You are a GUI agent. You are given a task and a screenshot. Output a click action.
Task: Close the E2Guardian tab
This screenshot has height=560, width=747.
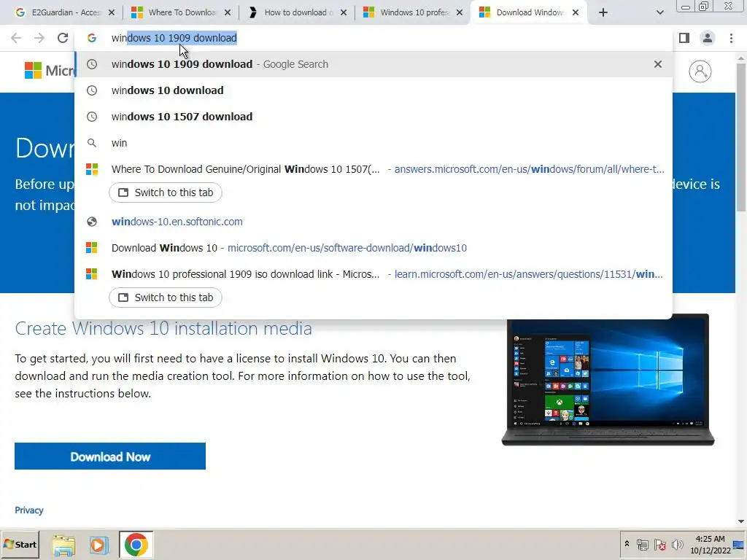point(112,12)
